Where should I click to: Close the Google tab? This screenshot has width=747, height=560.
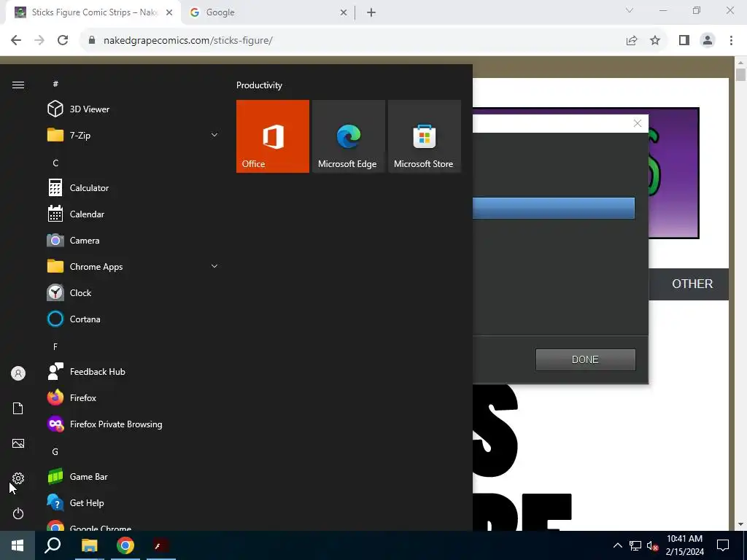tap(344, 12)
